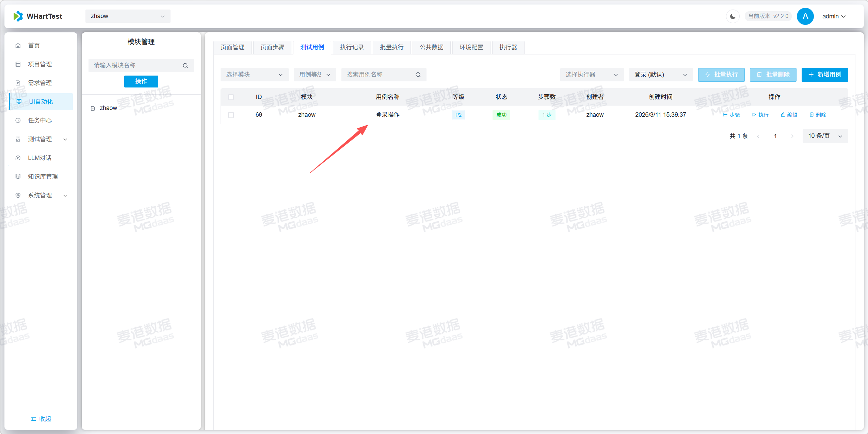
Task: Toggle dark mode moon icon
Action: [x=733, y=16]
